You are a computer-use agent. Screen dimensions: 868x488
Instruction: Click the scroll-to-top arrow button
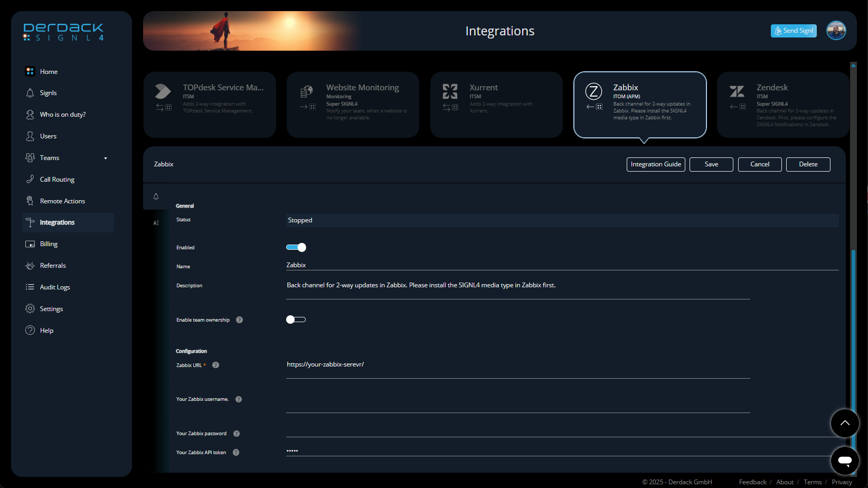[x=845, y=423]
